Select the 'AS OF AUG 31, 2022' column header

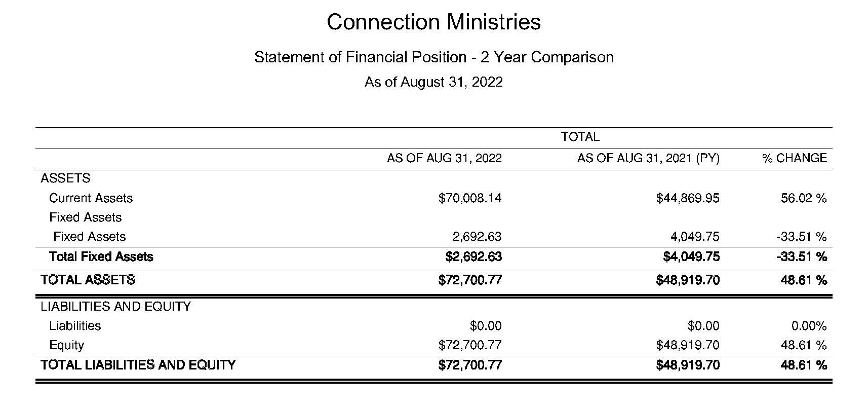(444, 158)
